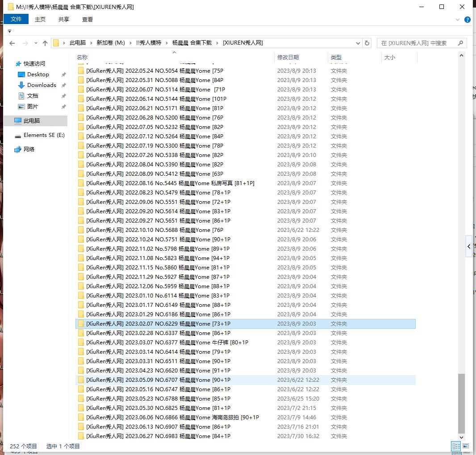Image resolution: width=476 pixels, height=455 pixels.
Task: Click folder icon of NO.6229 row
Action: 81,324
